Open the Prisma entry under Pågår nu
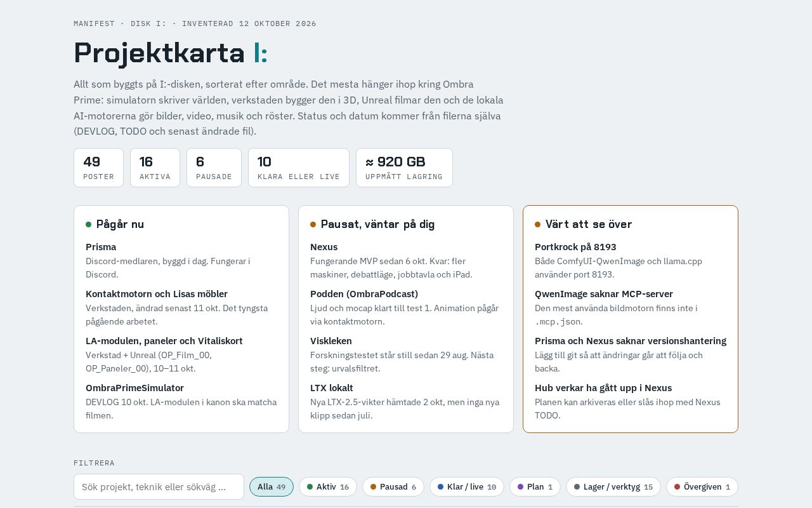812x508 pixels. pos(101,247)
